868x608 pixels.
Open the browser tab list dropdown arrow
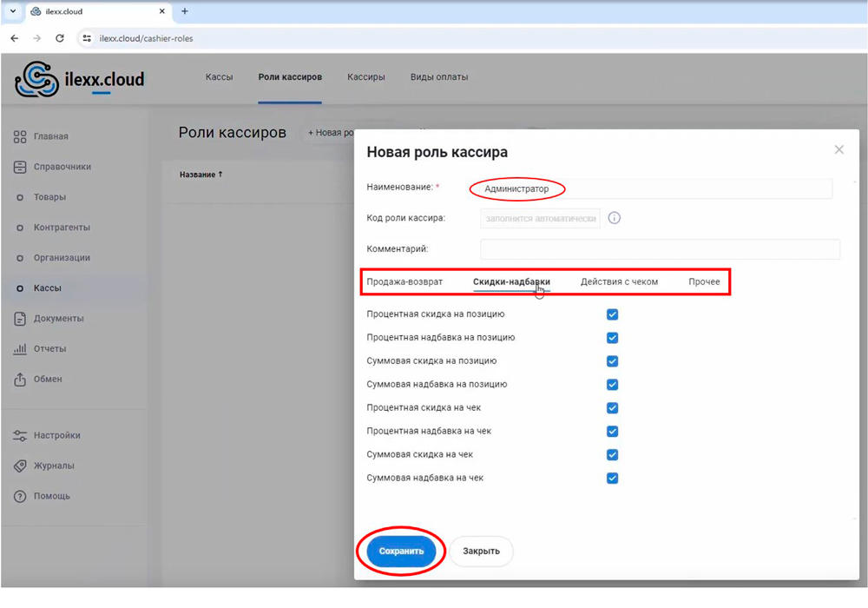point(13,11)
